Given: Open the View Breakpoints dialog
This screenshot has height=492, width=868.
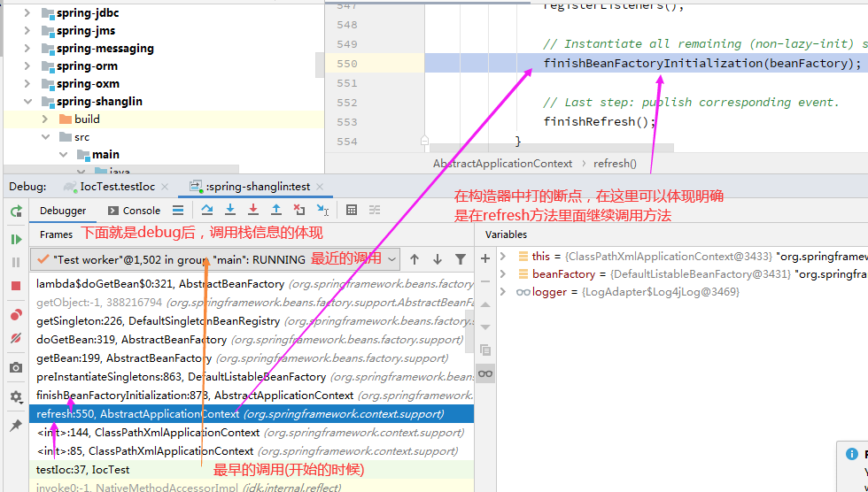Looking at the screenshot, I should (16, 315).
